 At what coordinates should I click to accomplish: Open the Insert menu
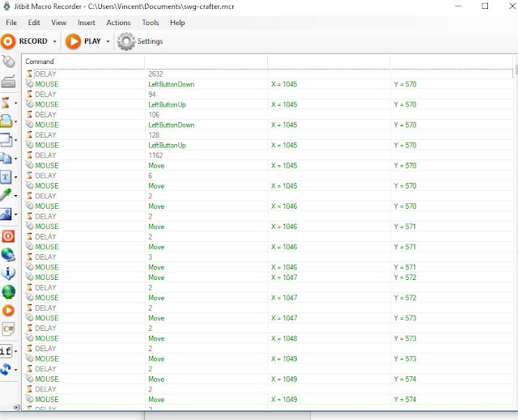[x=87, y=23]
